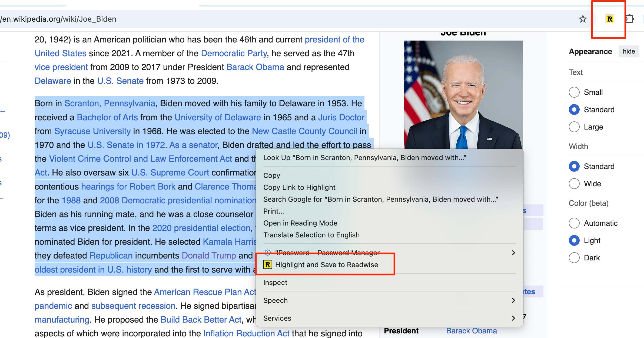Click the Readwise extension icon in toolbar

(610, 19)
